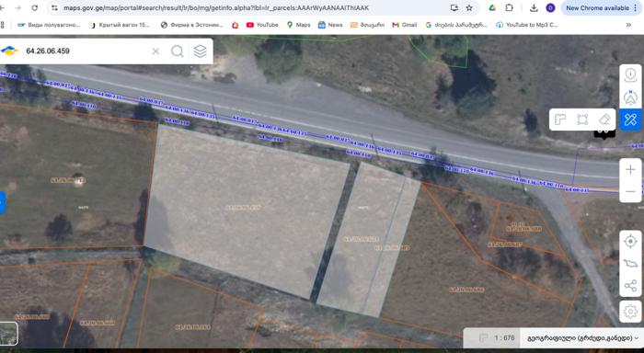Select the measure distance tool
This screenshot has height=353, width=644.
point(560,120)
